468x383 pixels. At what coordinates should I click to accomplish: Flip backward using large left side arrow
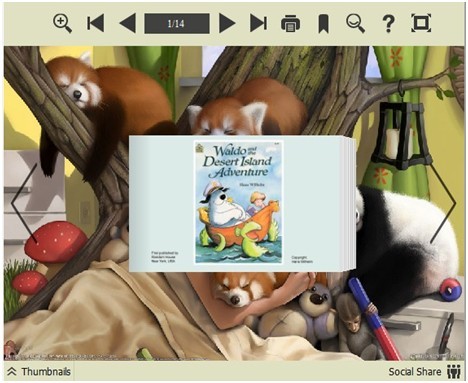[24, 203]
